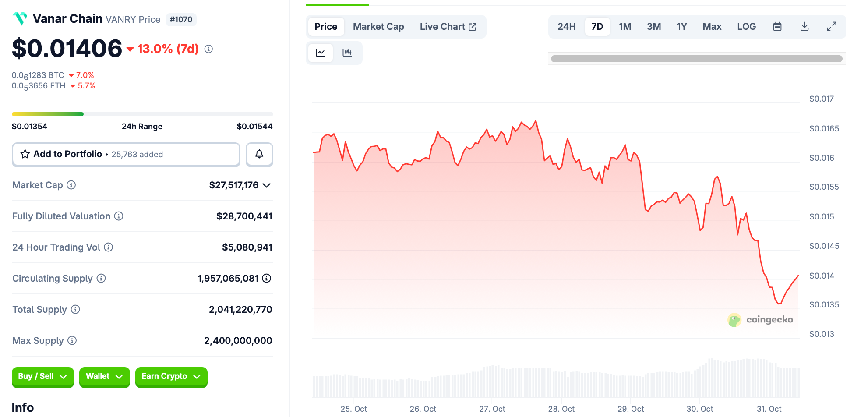This screenshot has height=417, width=868.
Task: Select the candlestick chart icon
Action: (347, 53)
